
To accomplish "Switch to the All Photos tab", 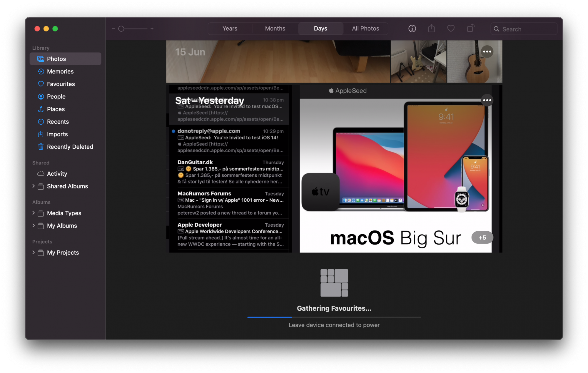I will pyautogui.click(x=365, y=29).
